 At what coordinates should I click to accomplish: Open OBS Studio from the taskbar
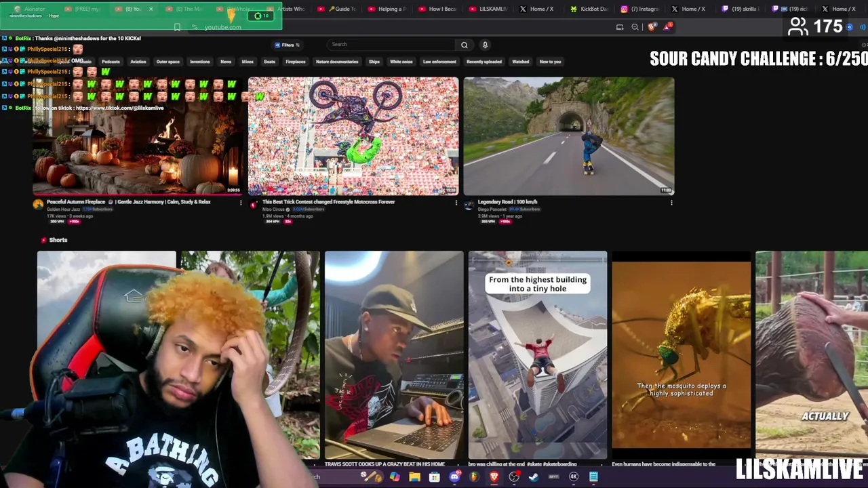click(514, 477)
